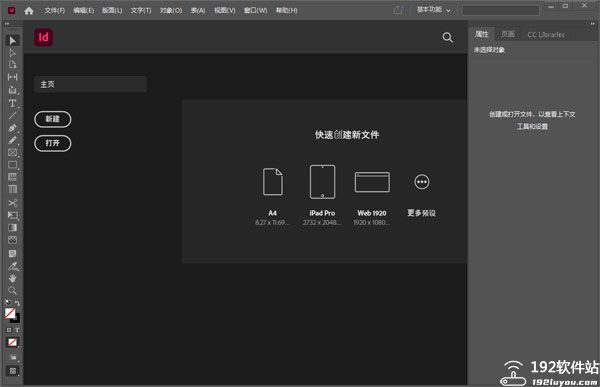Click the default fill and stroke icon
The height and width of the screenshot is (387, 600).
8,302
